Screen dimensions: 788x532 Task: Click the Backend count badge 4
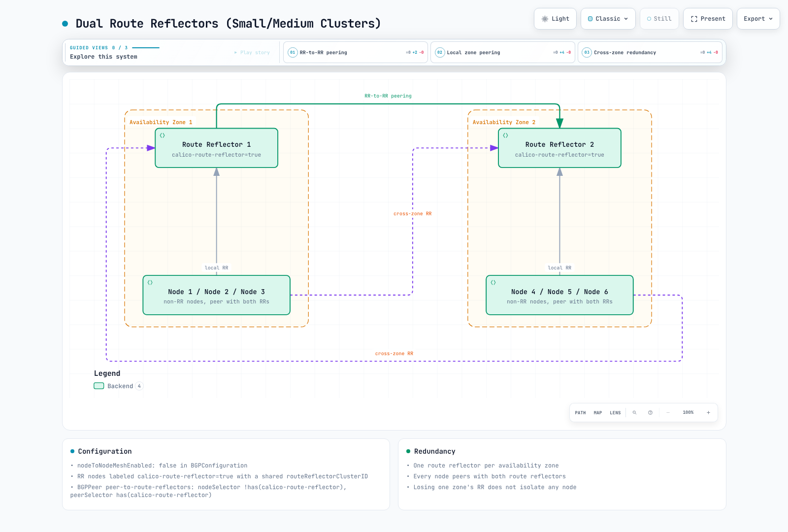point(139,386)
